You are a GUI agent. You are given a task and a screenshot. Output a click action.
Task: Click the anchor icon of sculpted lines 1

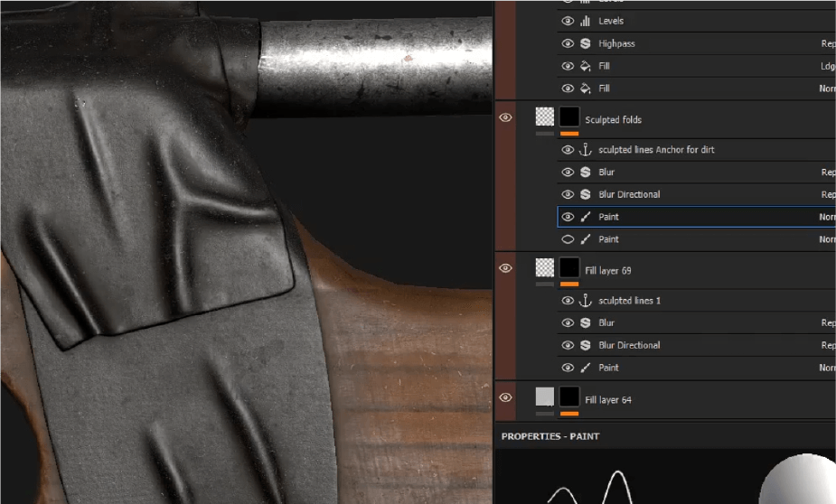click(586, 301)
